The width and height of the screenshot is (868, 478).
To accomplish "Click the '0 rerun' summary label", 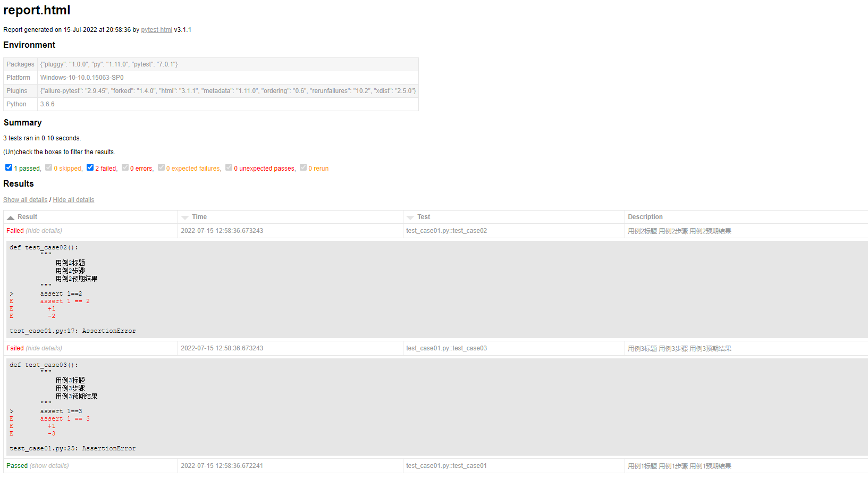I will pos(318,169).
